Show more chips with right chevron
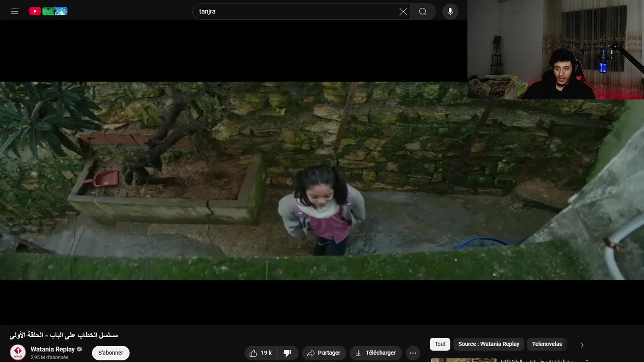This screenshot has height=362, width=644. (582, 345)
